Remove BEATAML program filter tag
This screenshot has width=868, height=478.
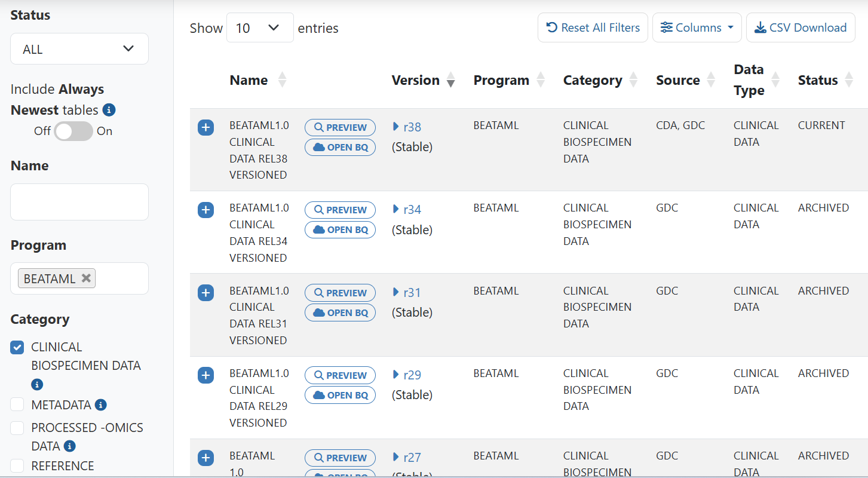pos(86,278)
